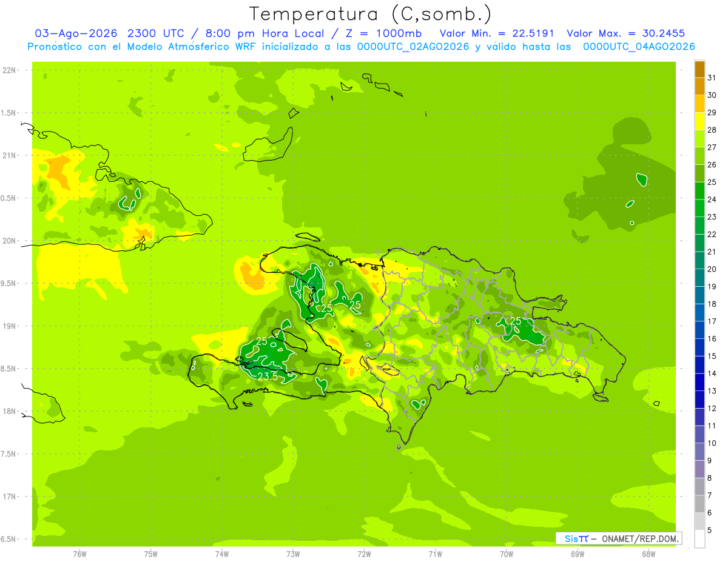The image size is (728, 562).
Task: Pick the legend color band between 13 and 14
Action: coord(699,382)
